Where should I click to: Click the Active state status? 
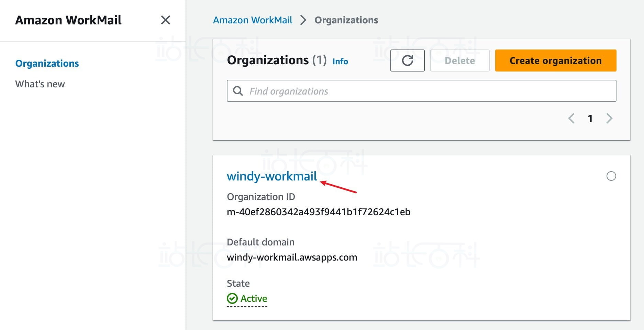[x=247, y=298]
